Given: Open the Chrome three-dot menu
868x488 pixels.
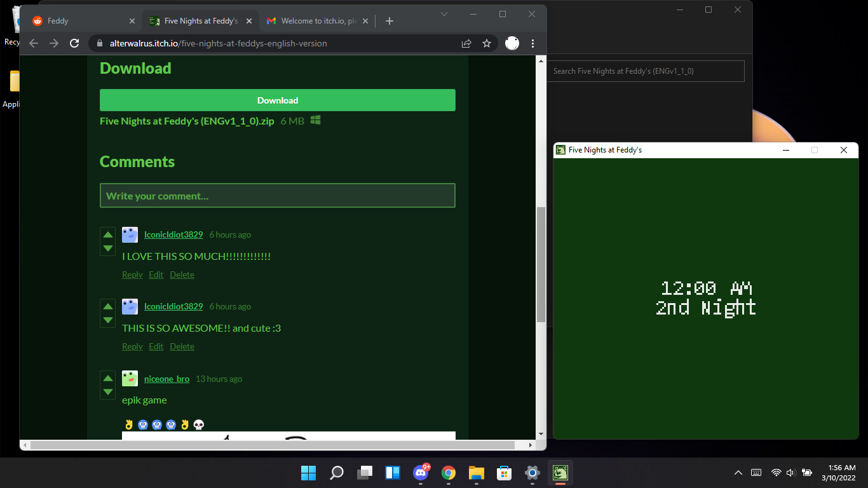Looking at the screenshot, I should click(532, 43).
